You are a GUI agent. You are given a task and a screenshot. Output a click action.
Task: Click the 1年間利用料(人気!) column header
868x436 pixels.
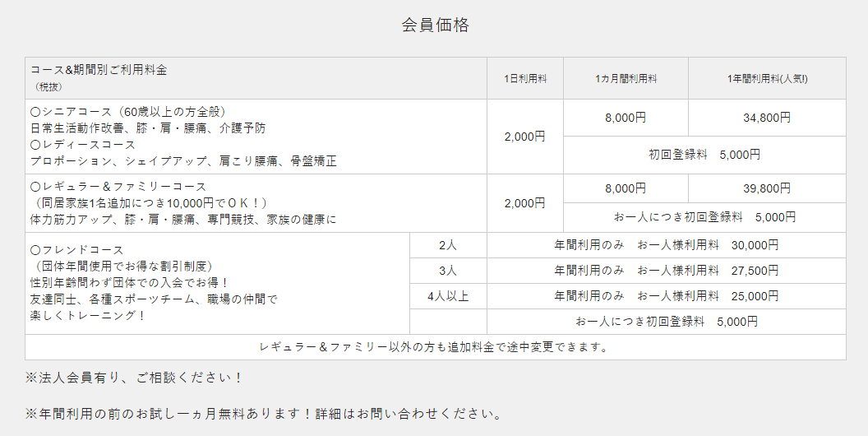[x=767, y=79]
